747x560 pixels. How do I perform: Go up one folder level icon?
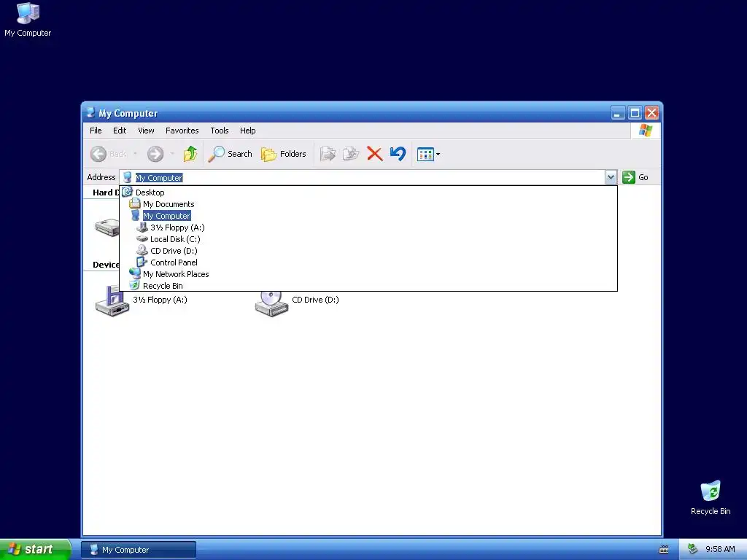[190, 154]
